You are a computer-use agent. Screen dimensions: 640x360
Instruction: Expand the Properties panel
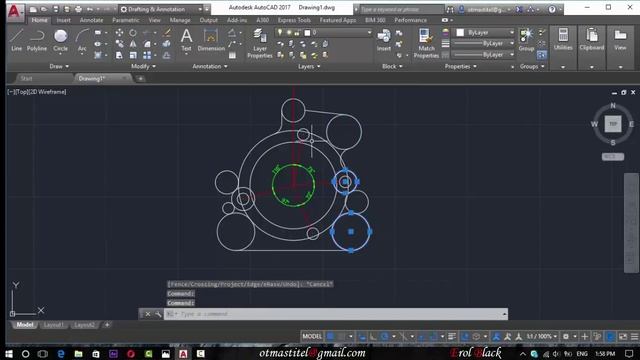pos(460,66)
